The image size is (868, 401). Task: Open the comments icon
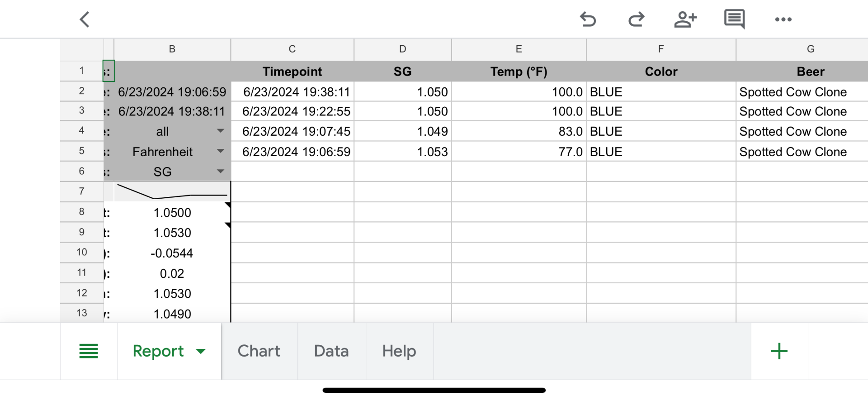(x=734, y=19)
